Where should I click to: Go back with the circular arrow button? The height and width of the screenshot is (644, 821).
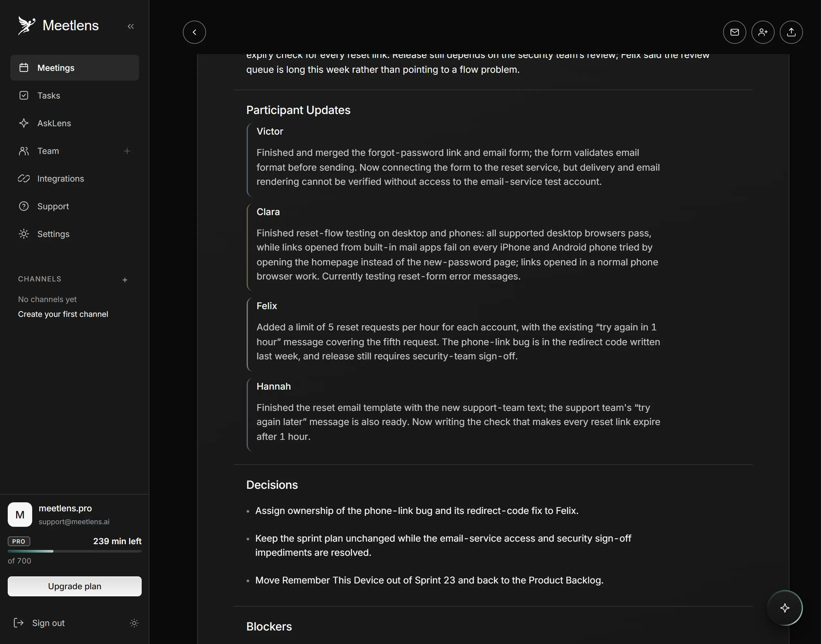click(194, 32)
